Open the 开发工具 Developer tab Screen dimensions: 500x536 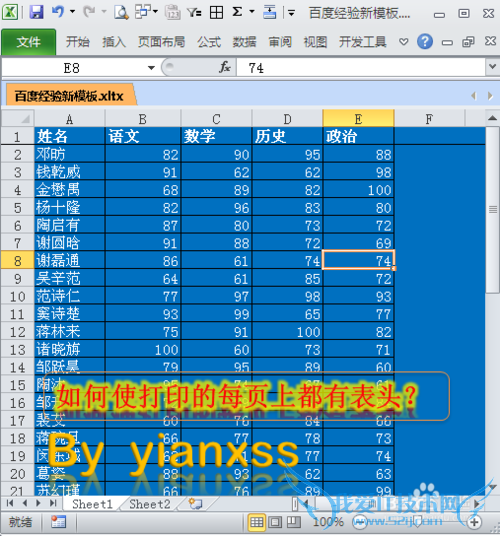point(363,42)
